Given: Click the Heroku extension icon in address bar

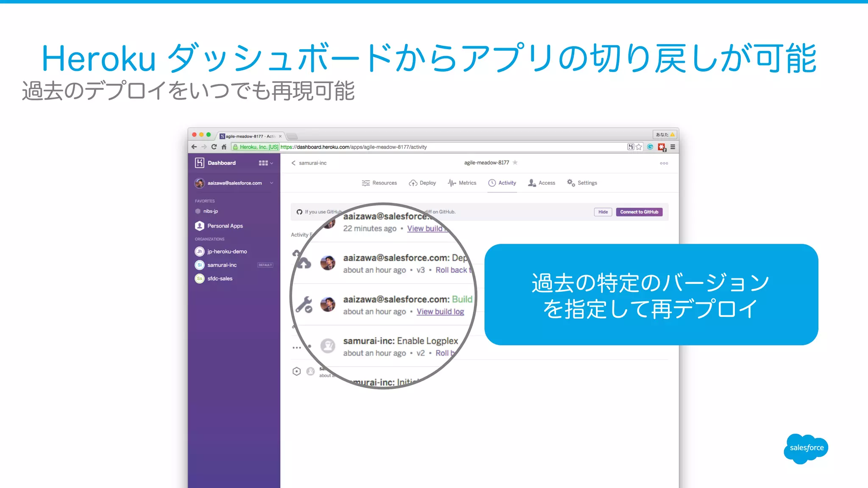Looking at the screenshot, I should click(x=631, y=147).
